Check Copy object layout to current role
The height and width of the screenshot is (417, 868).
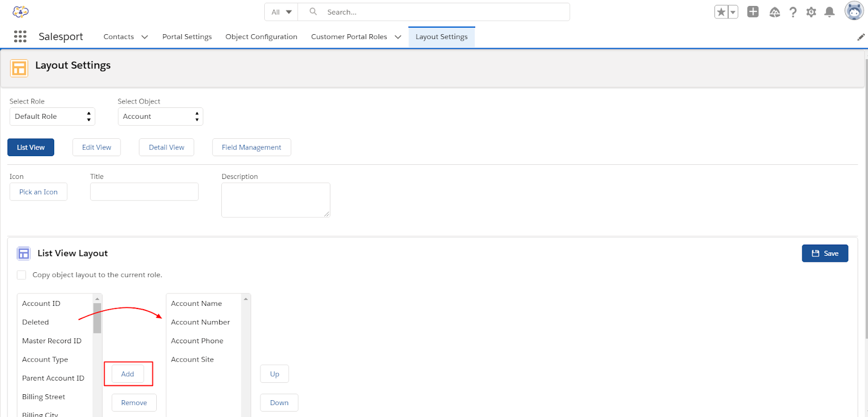(x=22, y=275)
